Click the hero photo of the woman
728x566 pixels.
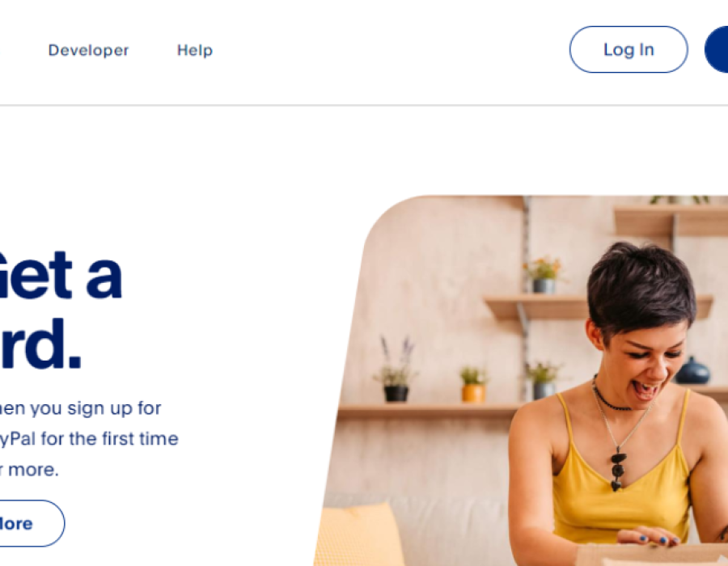[x=520, y=380]
